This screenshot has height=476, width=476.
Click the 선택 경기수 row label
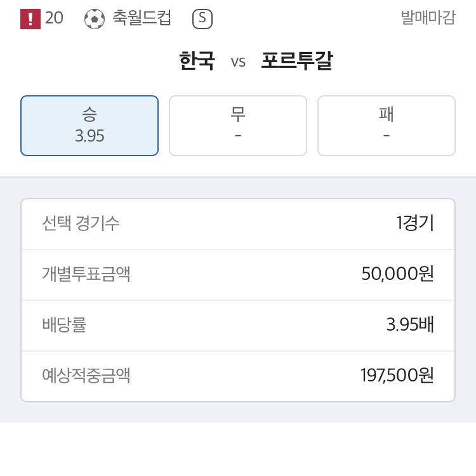coord(81,223)
